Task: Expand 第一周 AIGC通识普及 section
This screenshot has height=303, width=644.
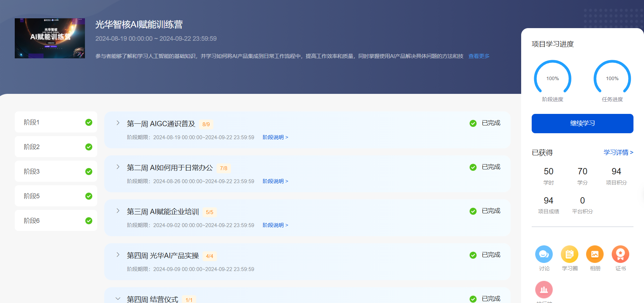Action: (118, 123)
